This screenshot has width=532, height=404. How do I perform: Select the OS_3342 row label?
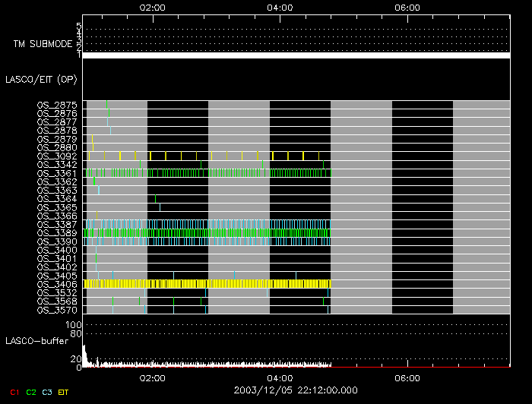(57, 165)
